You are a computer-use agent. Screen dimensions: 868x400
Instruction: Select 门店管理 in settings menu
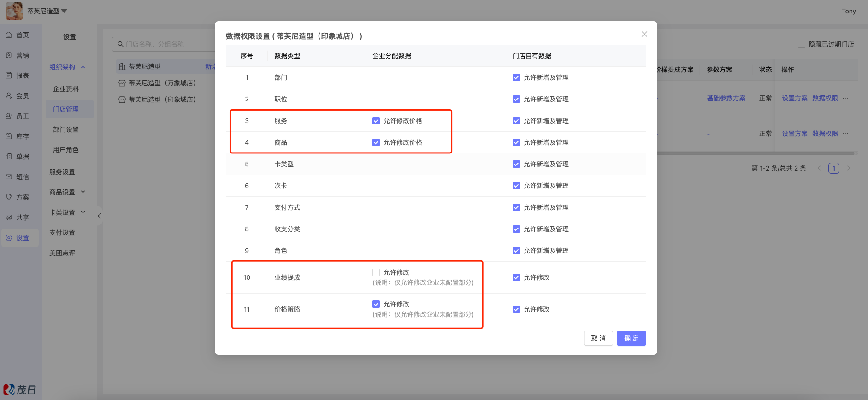pyautogui.click(x=66, y=109)
